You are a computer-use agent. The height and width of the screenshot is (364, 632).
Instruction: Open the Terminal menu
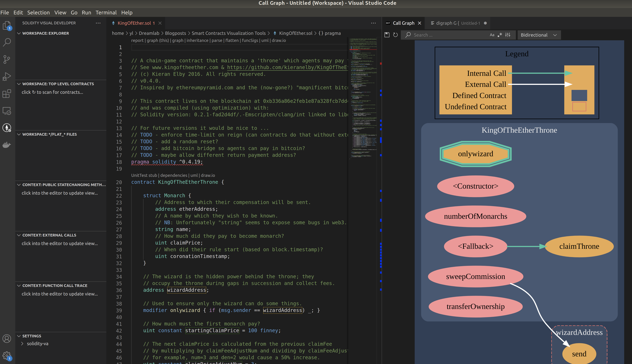[106, 12]
